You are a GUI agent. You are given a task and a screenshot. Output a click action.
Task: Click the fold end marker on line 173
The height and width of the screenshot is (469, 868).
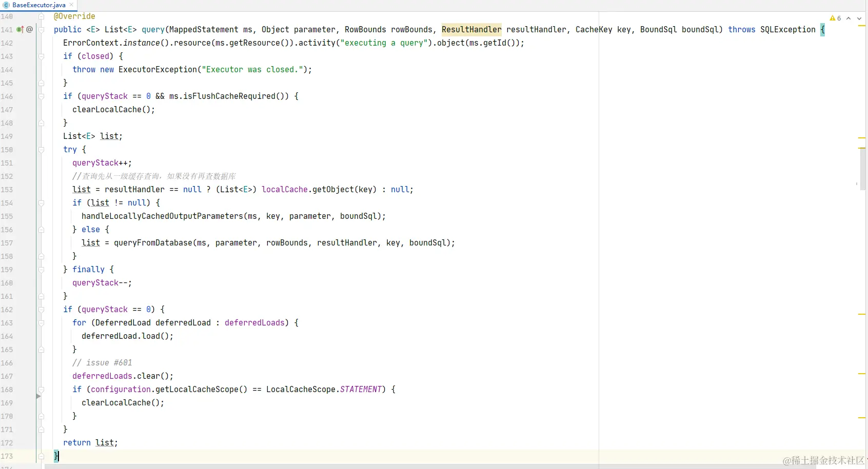pyautogui.click(x=41, y=456)
